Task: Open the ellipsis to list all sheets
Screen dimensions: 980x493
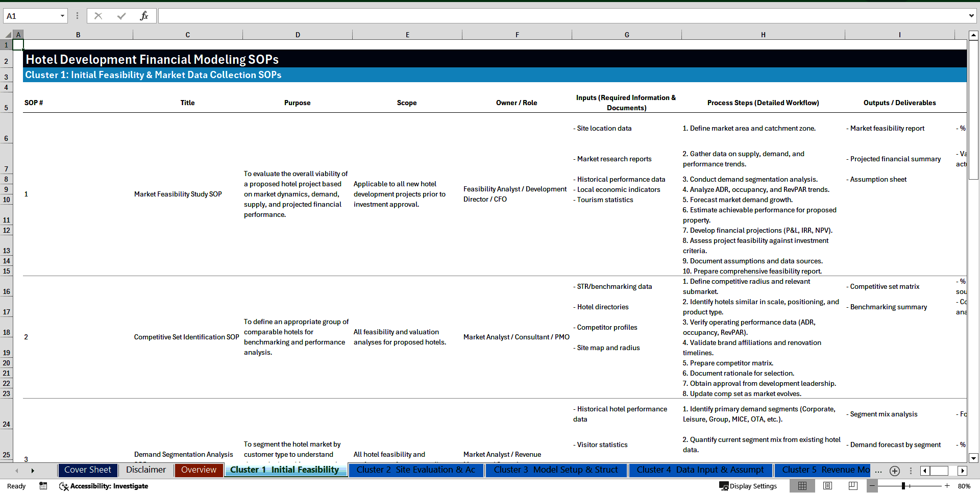Action: tap(878, 471)
